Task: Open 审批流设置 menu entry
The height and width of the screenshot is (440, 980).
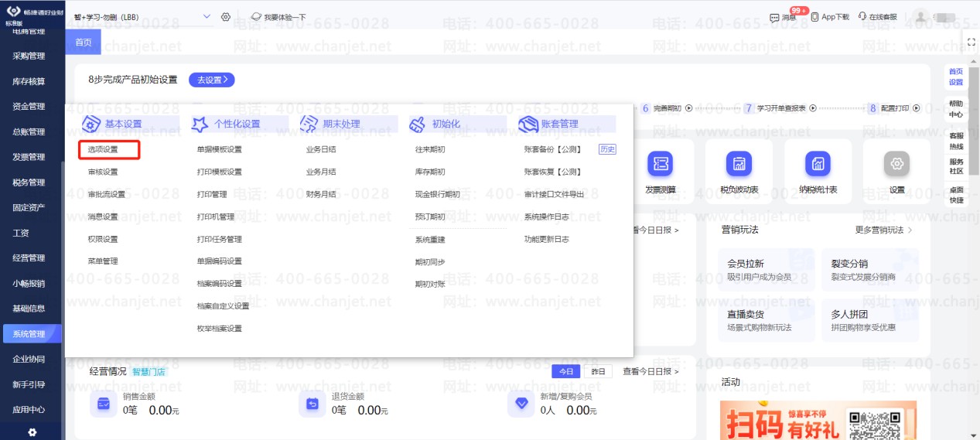Action: [x=107, y=194]
